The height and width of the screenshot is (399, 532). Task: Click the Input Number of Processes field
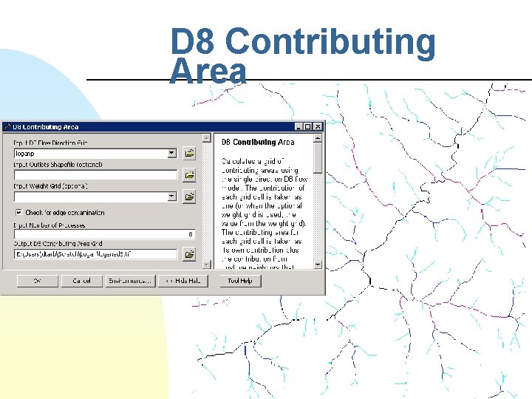(x=104, y=234)
